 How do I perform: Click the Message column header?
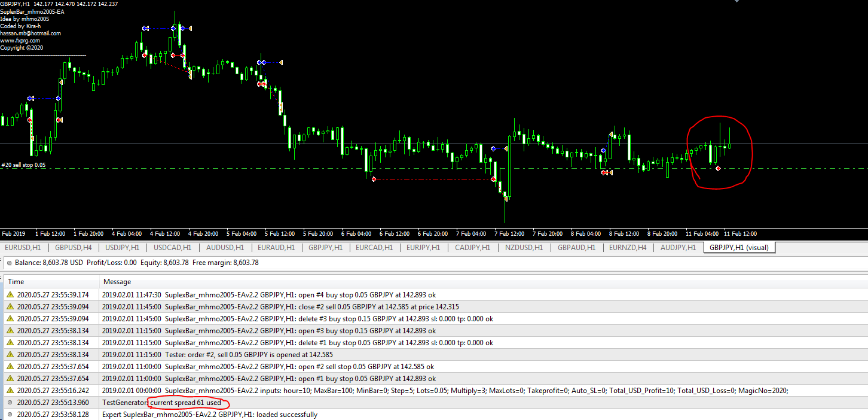click(117, 281)
